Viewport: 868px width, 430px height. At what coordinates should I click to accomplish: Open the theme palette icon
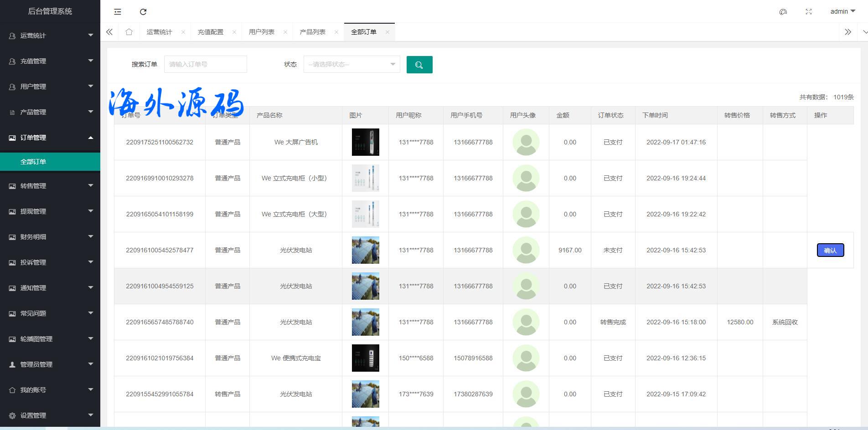pos(783,12)
